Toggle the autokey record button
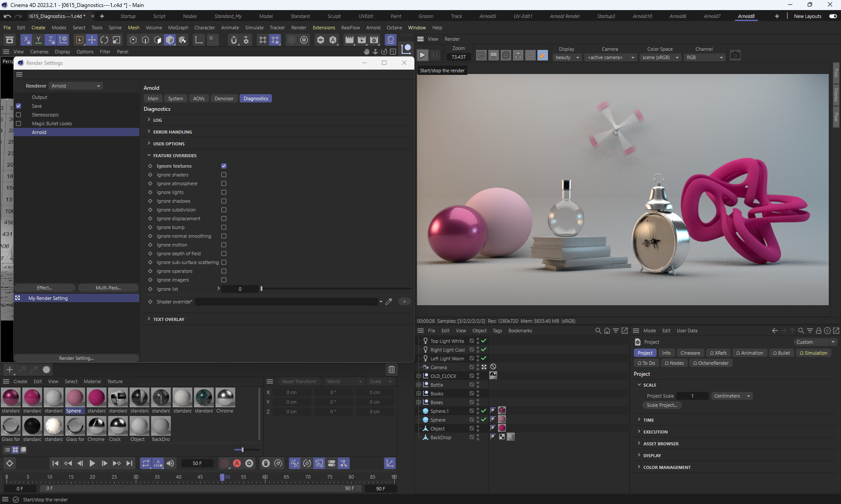841x504 pixels. (x=237, y=463)
